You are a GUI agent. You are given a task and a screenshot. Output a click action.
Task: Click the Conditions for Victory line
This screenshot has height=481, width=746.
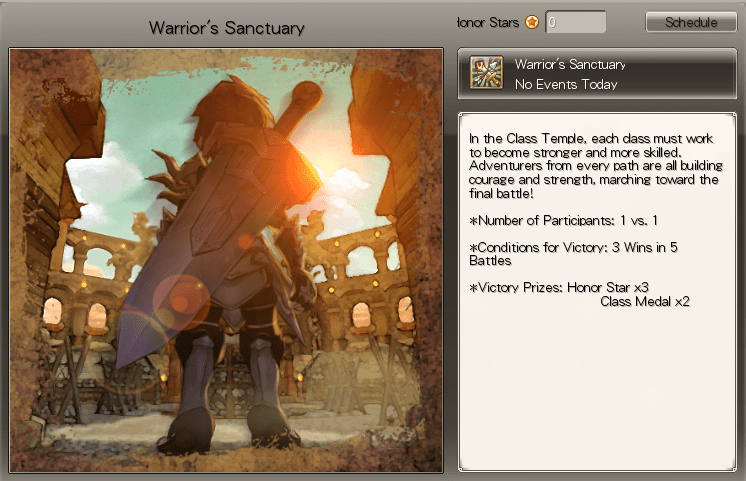(x=573, y=254)
